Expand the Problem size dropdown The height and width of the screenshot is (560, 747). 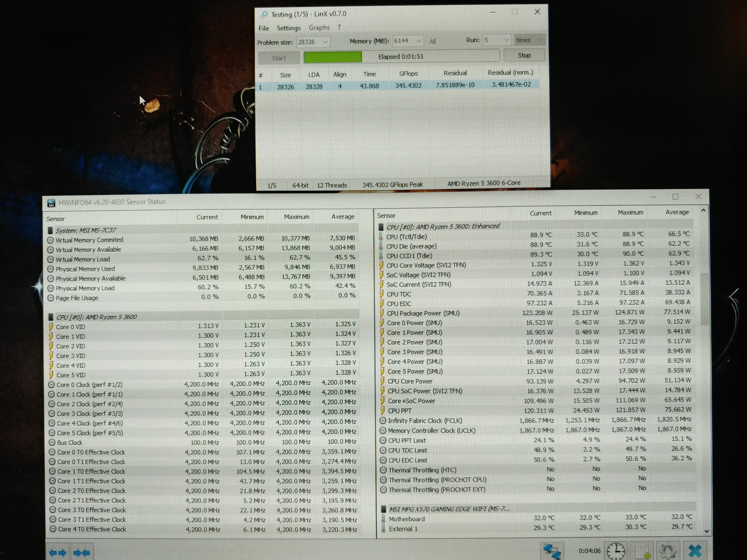pyautogui.click(x=325, y=42)
